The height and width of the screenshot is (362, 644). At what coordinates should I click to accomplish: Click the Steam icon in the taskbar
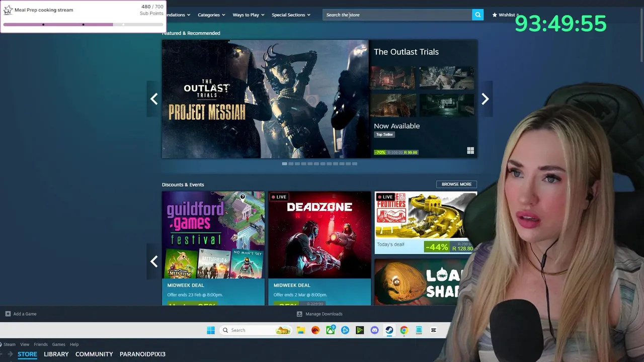click(x=389, y=330)
